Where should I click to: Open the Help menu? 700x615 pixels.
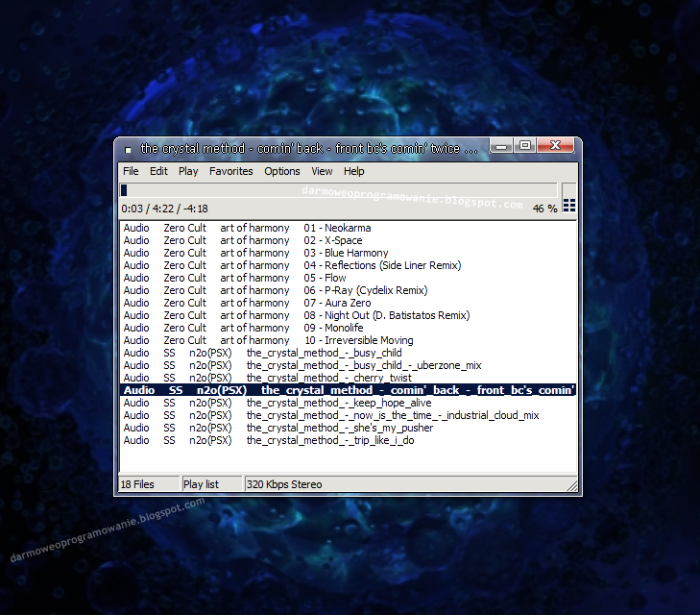pyautogui.click(x=354, y=171)
